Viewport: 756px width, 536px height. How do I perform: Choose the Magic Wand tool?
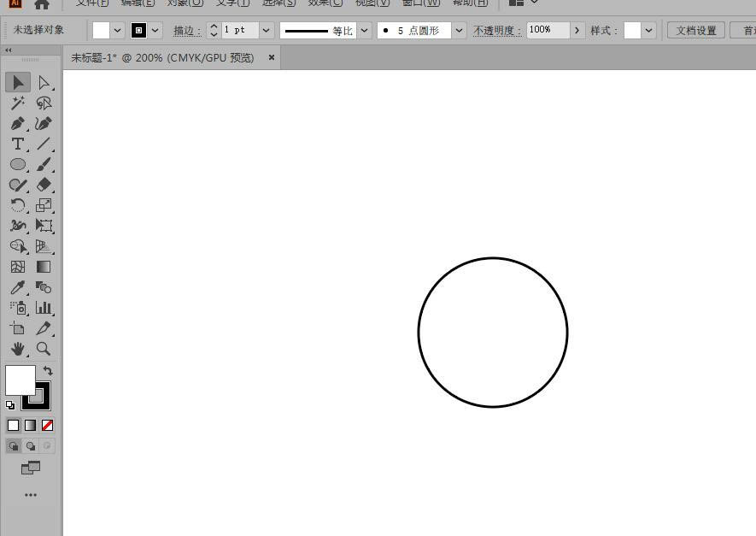pyautogui.click(x=18, y=103)
